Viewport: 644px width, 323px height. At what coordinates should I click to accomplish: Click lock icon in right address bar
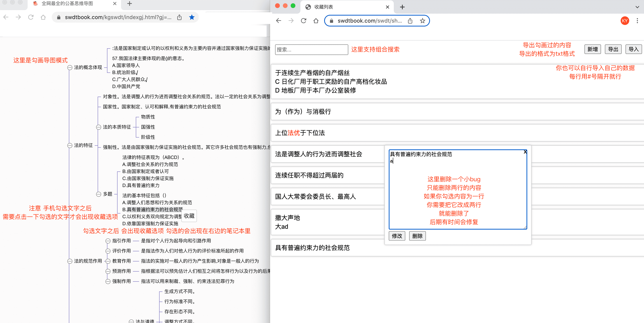332,21
